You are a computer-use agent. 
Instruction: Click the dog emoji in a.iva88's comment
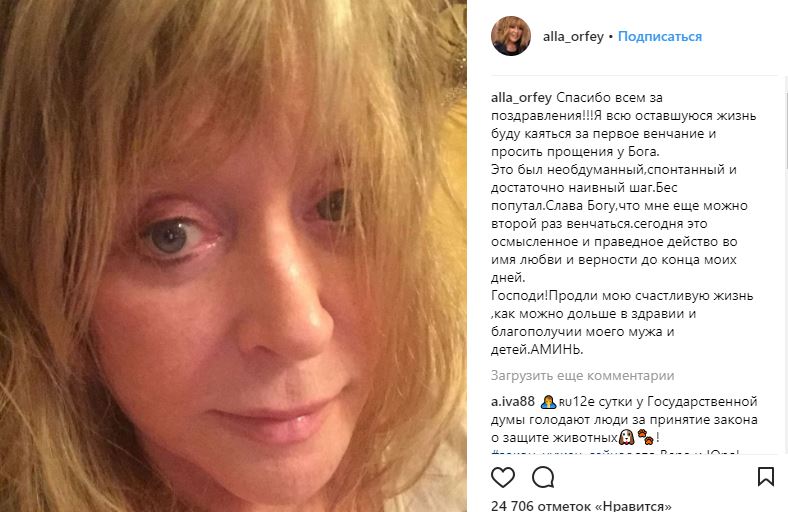click(x=626, y=437)
